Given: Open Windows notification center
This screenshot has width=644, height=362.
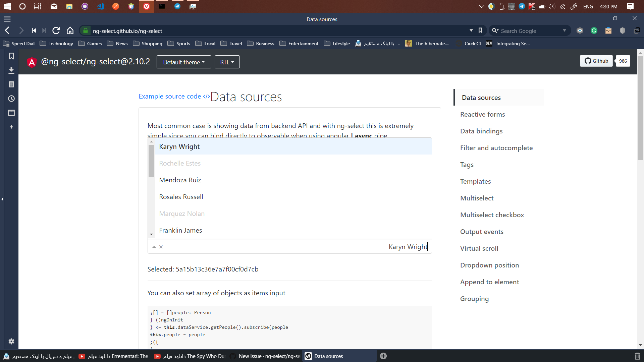Looking at the screenshot, I should click(630, 6).
